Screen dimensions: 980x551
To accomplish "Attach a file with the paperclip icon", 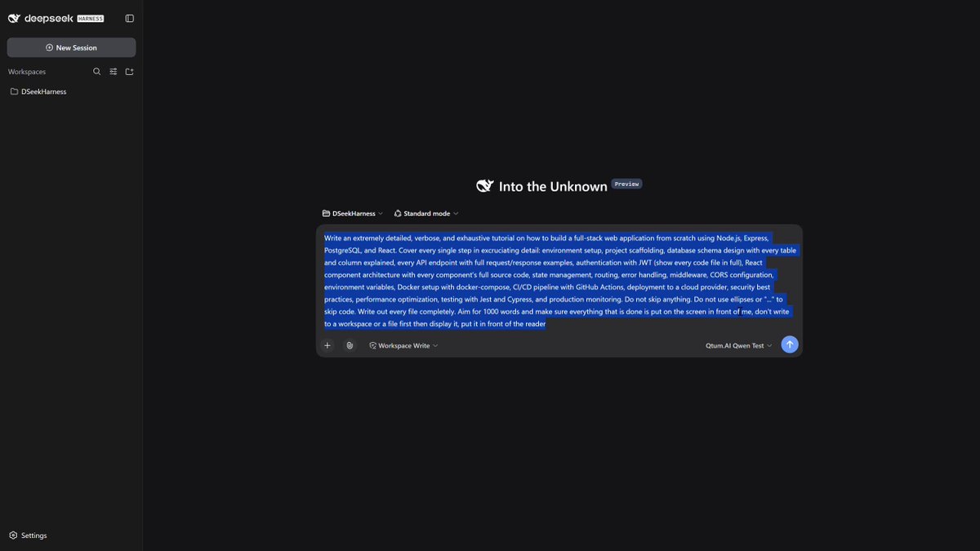I will click(350, 345).
